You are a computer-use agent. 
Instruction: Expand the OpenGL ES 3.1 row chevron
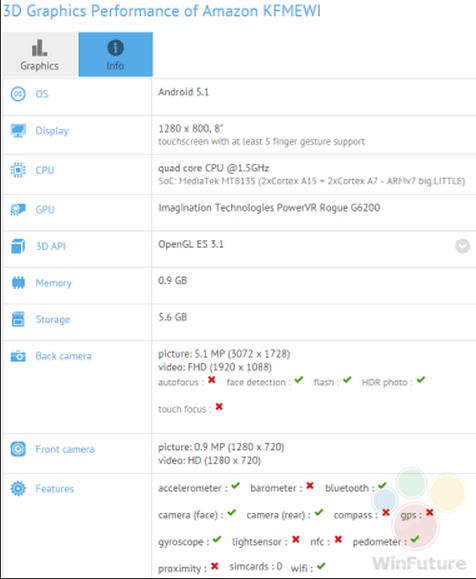(462, 246)
